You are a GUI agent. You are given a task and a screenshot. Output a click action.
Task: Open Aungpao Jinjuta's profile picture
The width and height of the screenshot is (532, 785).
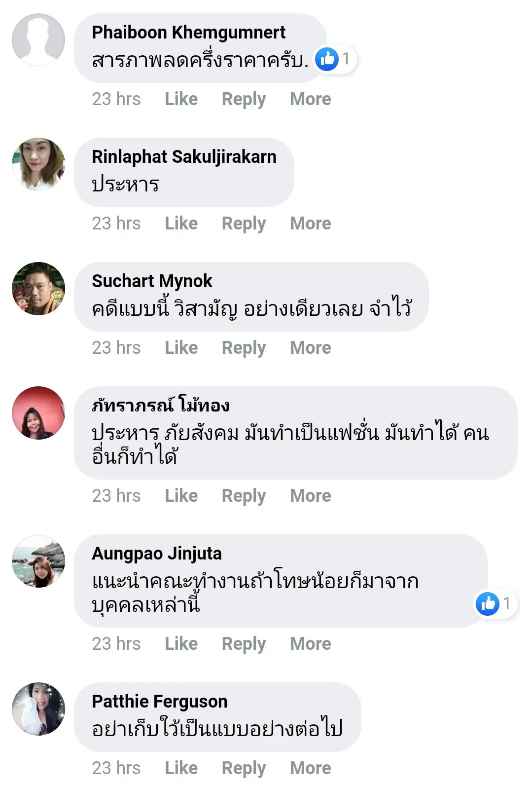click(38, 561)
